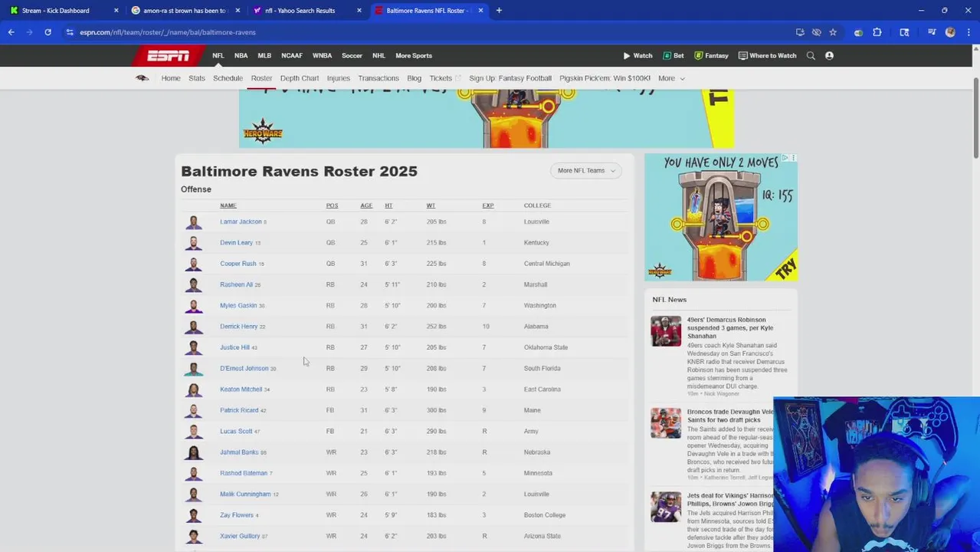Open the NHL menu in ESPN header
980x552 pixels.
tap(379, 55)
